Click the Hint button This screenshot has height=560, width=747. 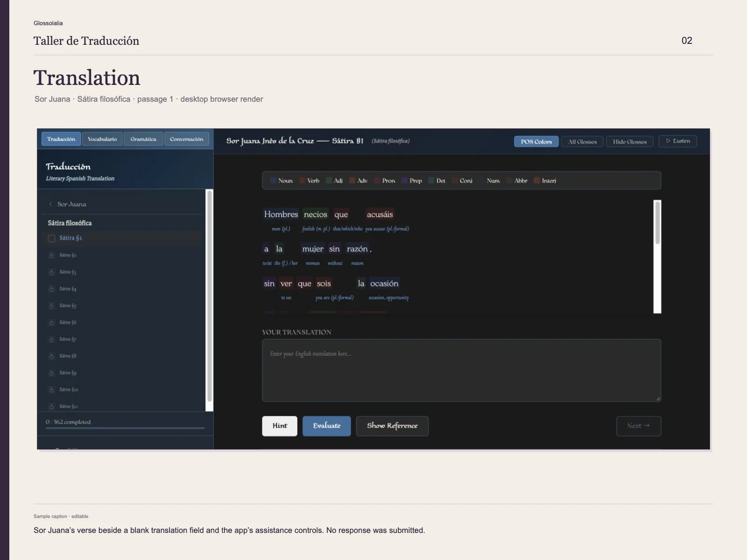280,426
